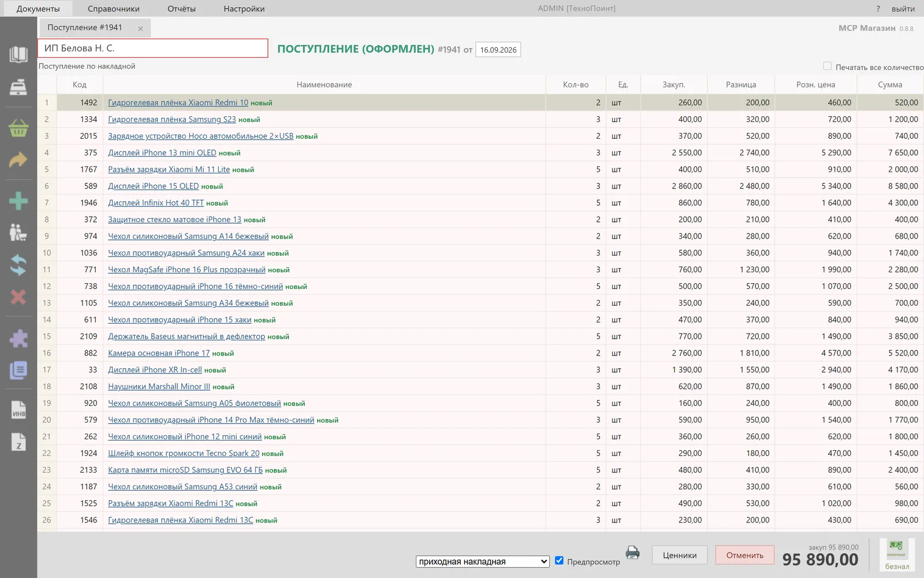
Task: Open the green shopping basket icon
Action: click(x=18, y=128)
